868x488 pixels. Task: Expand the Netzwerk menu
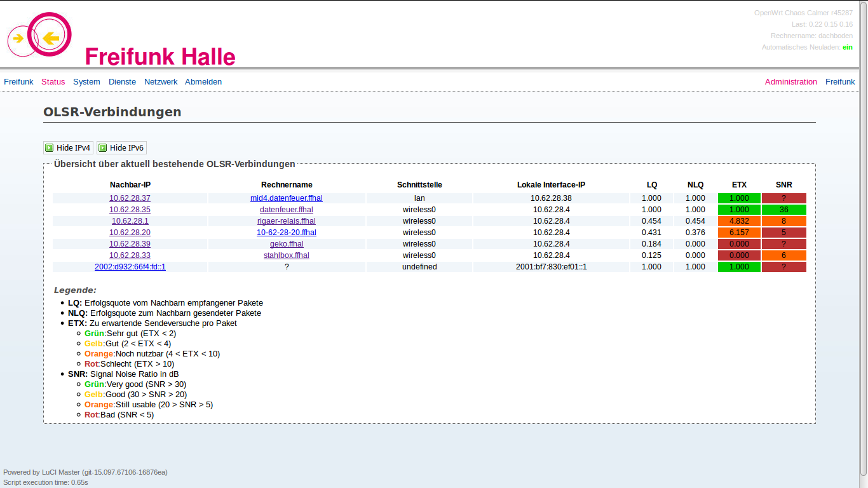coord(161,82)
